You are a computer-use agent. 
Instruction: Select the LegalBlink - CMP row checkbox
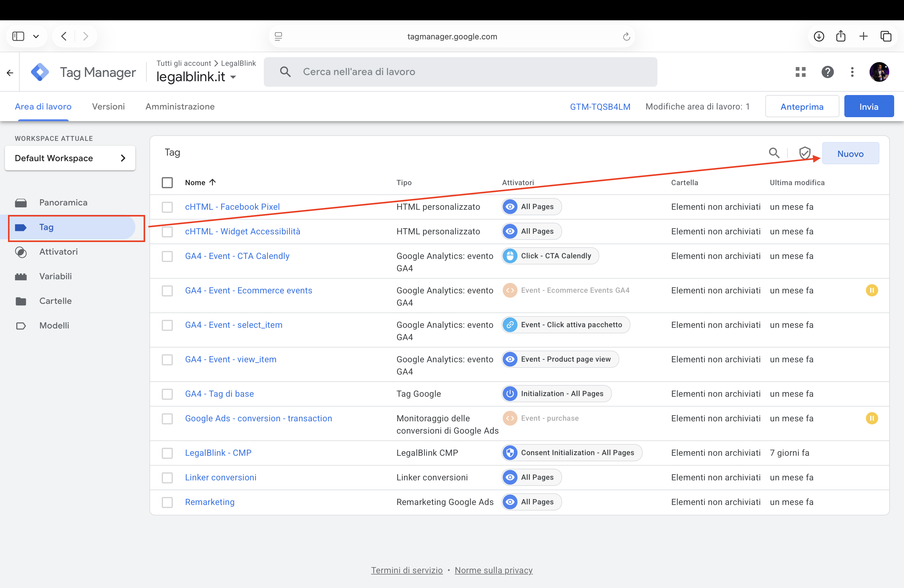click(x=167, y=453)
